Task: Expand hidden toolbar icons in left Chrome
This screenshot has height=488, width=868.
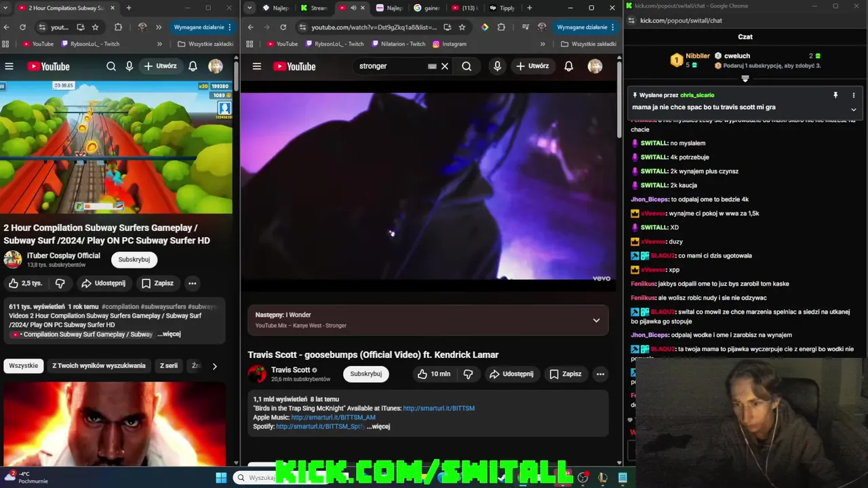Action: (x=158, y=27)
